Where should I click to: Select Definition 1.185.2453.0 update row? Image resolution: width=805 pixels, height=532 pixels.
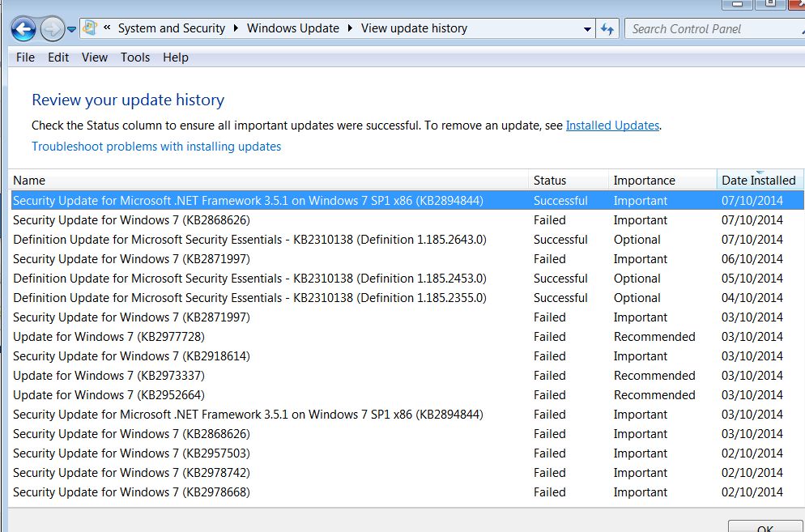click(407, 279)
